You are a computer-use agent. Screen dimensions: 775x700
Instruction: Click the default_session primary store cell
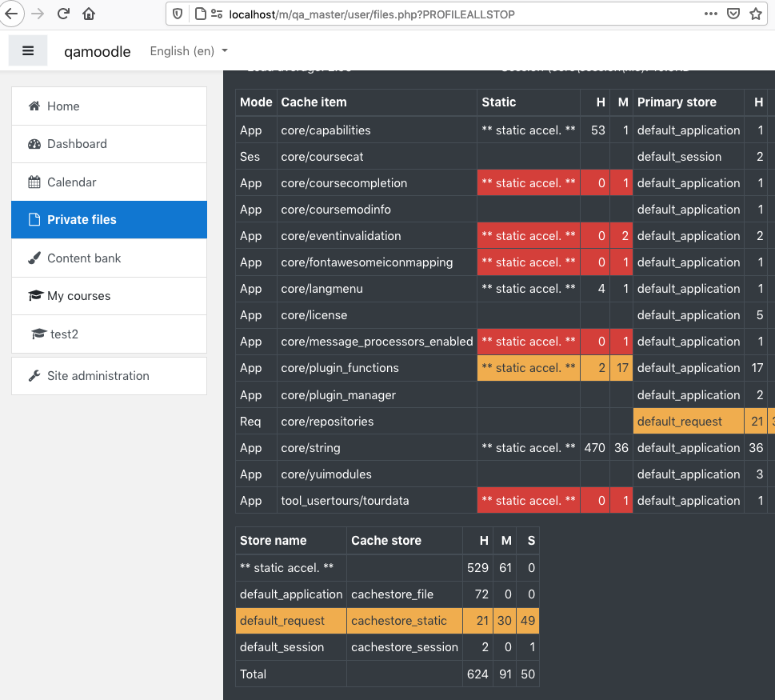[x=689, y=157]
